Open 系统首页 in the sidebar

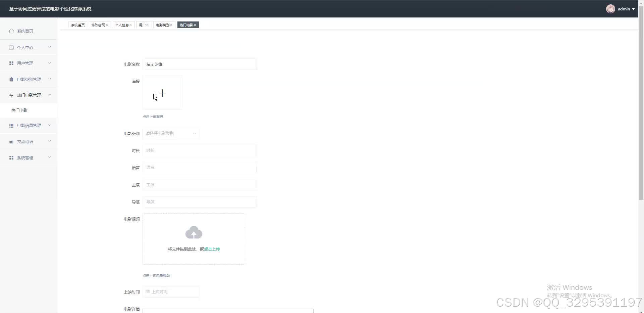(x=29, y=31)
